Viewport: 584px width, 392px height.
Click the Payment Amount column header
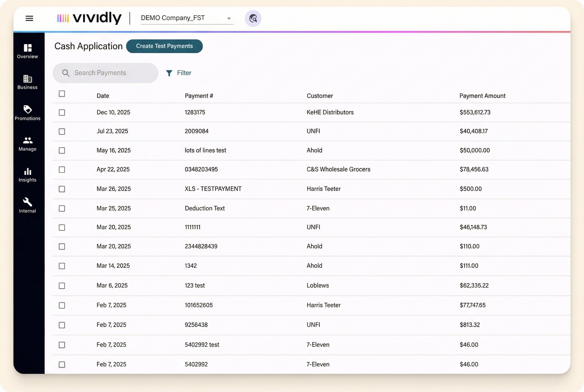click(482, 96)
